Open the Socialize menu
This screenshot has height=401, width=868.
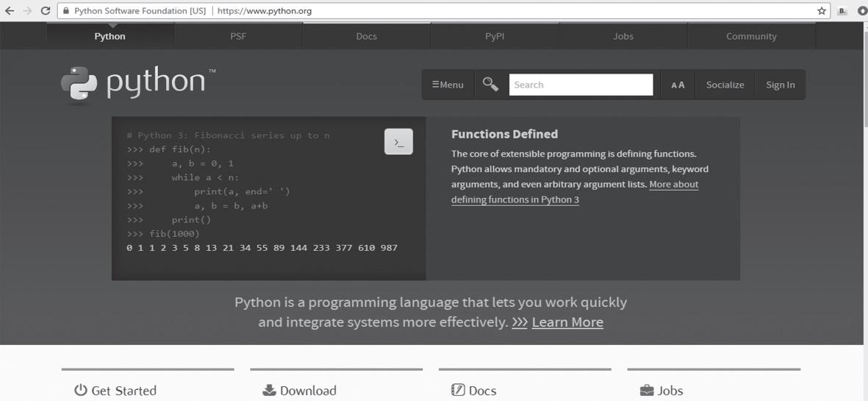click(x=725, y=85)
